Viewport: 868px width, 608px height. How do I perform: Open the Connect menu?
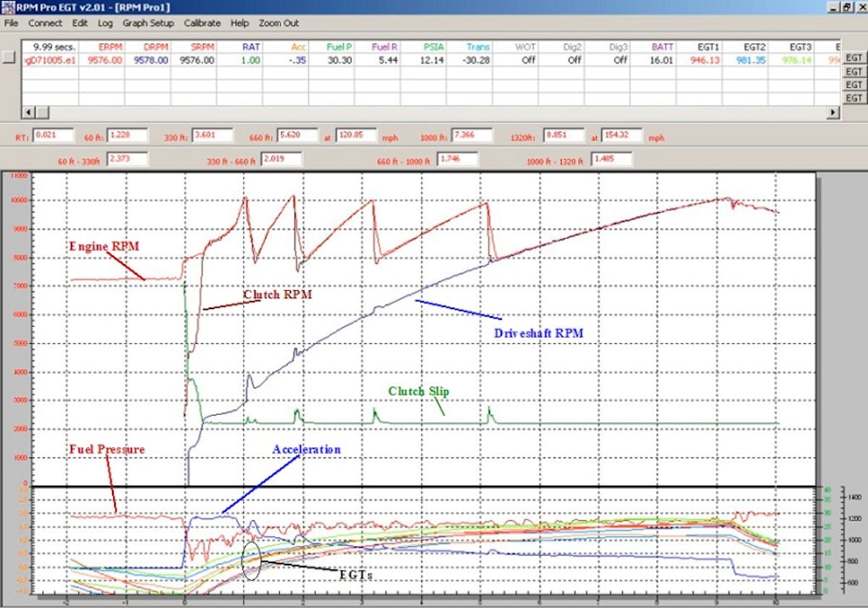[x=46, y=23]
